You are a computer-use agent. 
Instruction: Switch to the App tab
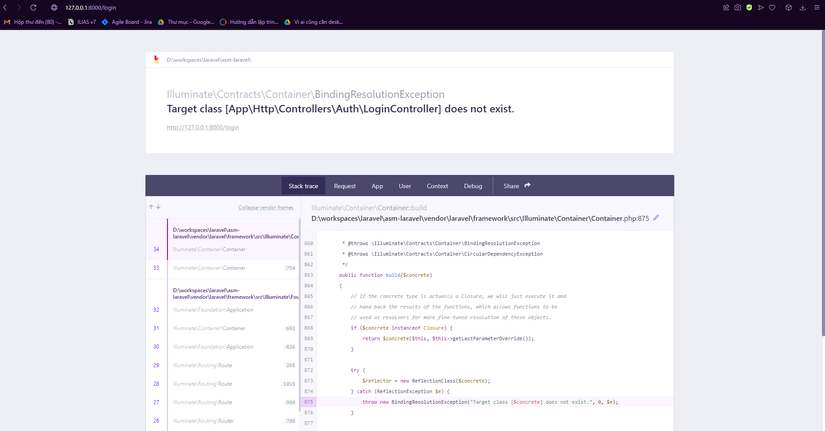tap(377, 186)
